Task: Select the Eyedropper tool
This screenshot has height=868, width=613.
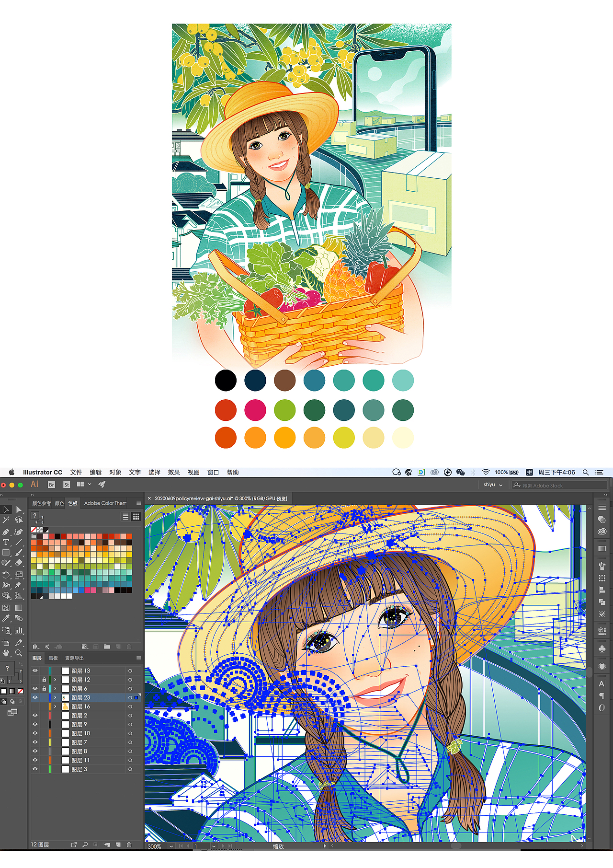Action: [x=6, y=618]
